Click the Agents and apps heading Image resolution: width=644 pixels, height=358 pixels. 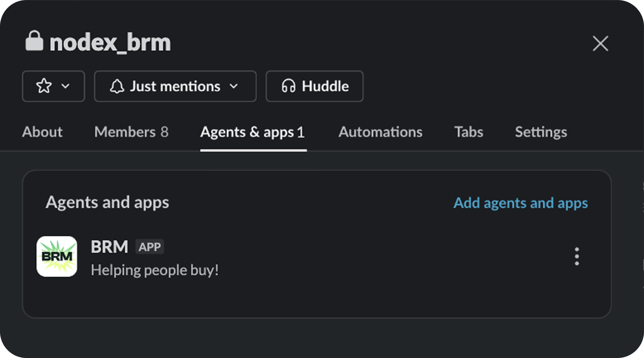tap(107, 203)
